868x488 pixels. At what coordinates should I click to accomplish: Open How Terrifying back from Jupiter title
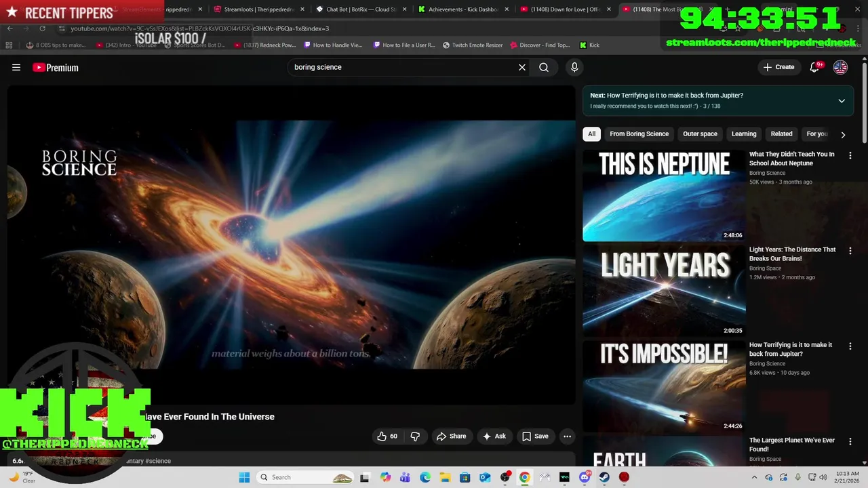[790, 349]
